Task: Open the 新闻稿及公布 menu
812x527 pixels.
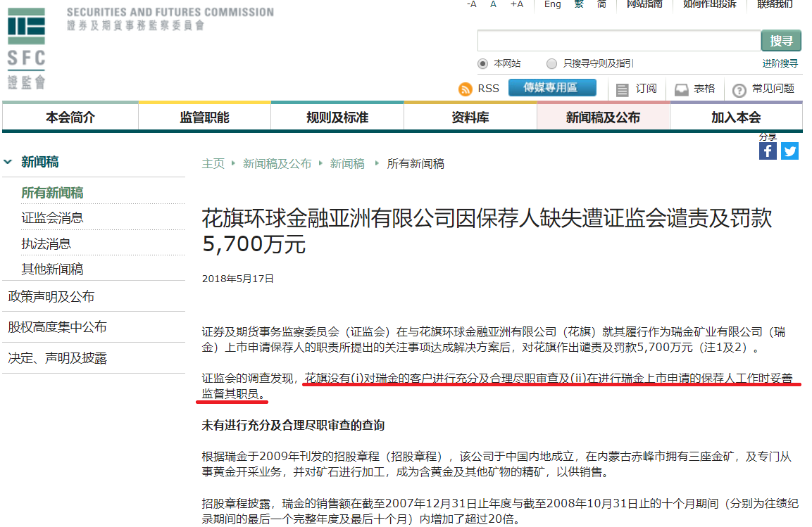Action: tap(604, 118)
